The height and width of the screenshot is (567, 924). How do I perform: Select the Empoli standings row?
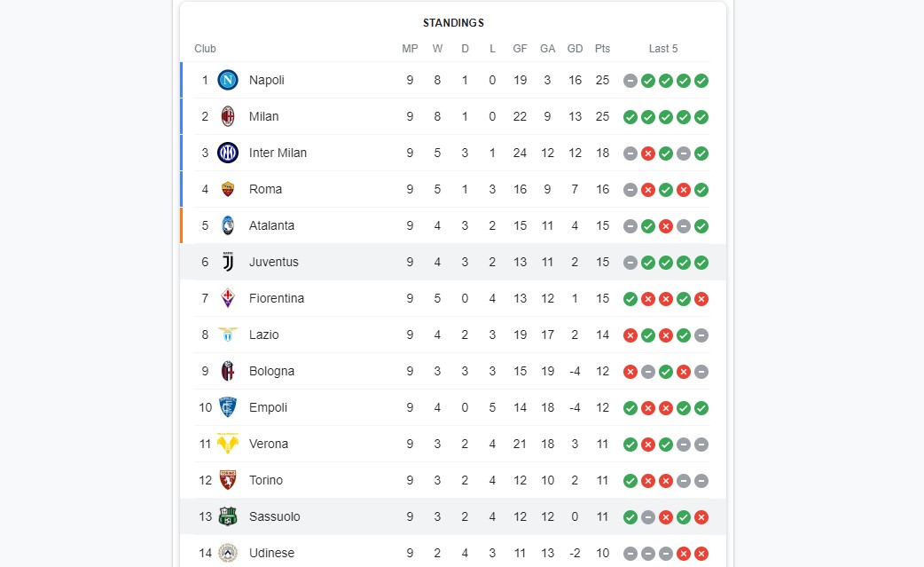[453, 407]
